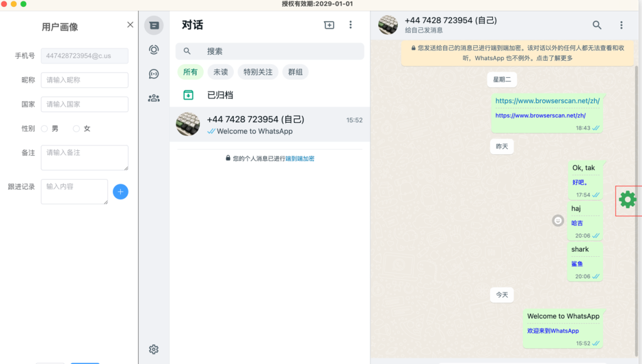
Task: Click the search magnifier in chat list
Action: pyautogui.click(x=187, y=51)
